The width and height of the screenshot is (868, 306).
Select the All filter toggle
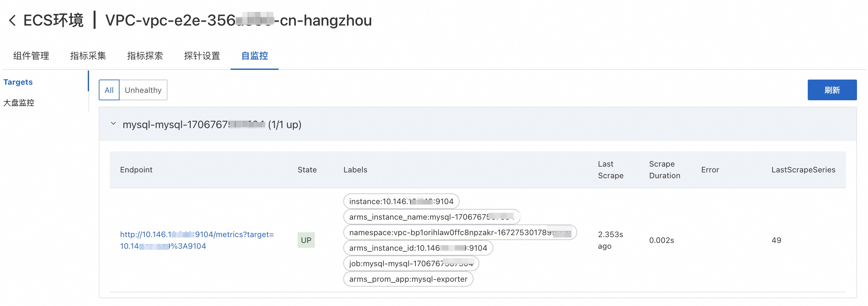pos(109,90)
